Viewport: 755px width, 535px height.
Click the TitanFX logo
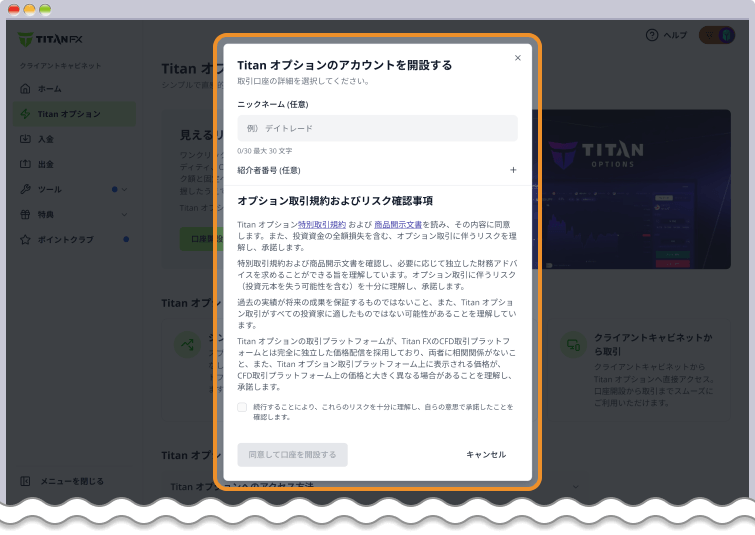coord(50,39)
